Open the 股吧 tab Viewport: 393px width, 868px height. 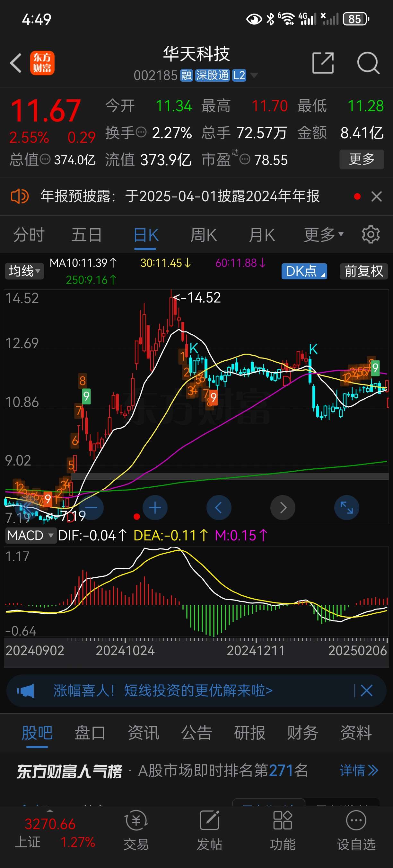pos(37,733)
